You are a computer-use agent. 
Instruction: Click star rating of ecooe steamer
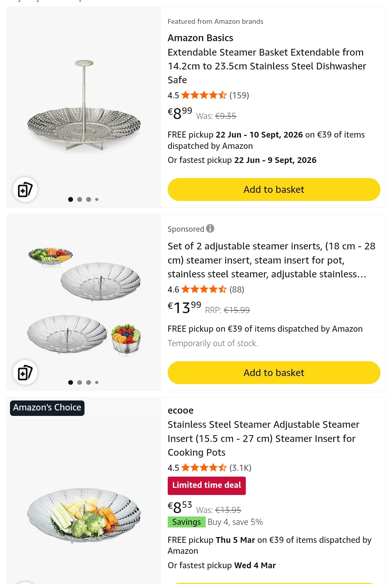[x=204, y=468]
